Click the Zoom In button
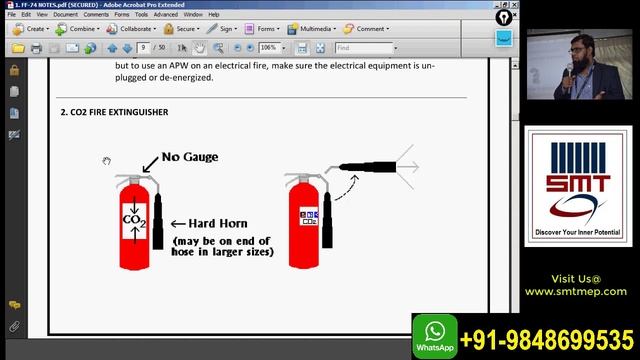640x360 pixels. (x=250, y=48)
